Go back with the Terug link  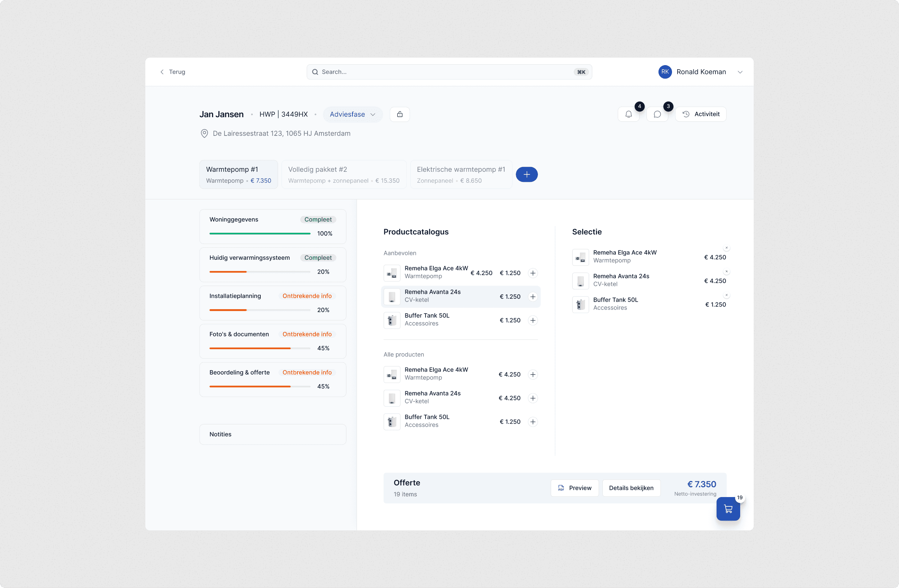click(x=173, y=72)
